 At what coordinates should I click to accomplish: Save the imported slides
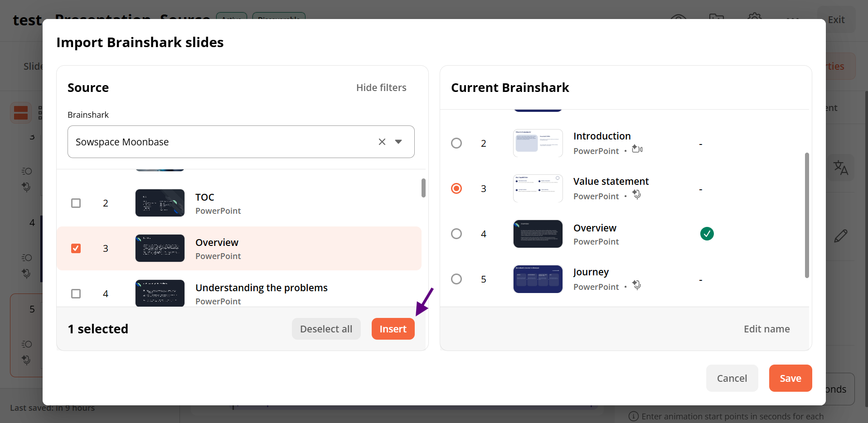tap(790, 378)
